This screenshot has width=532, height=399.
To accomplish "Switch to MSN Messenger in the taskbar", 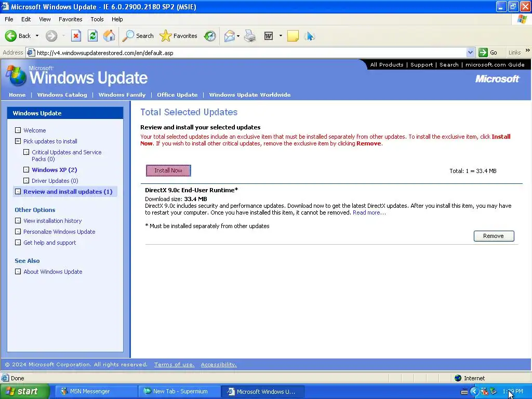I will (x=96, y=391).
